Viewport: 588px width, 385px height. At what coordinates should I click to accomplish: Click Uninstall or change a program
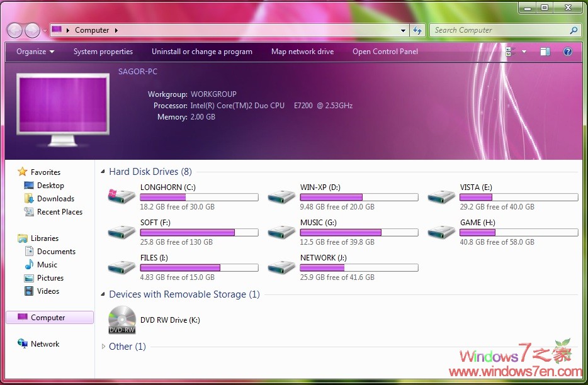point(201,52)
